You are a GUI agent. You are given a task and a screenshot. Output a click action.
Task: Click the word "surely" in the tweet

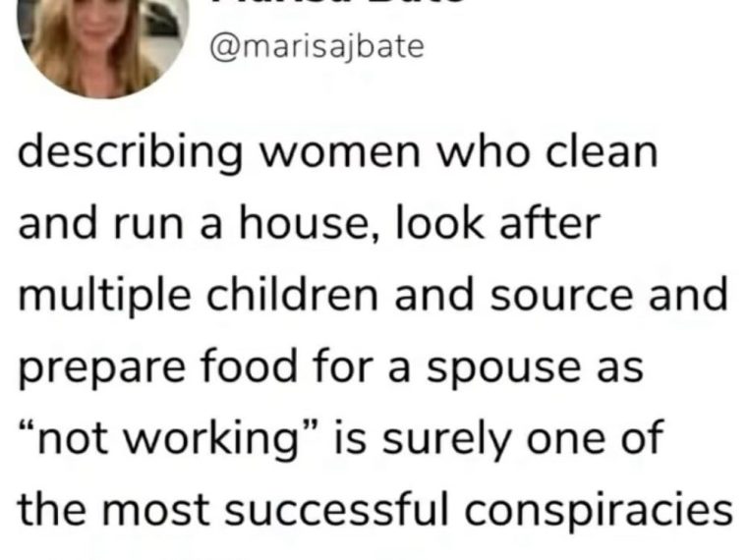(446, 439)
